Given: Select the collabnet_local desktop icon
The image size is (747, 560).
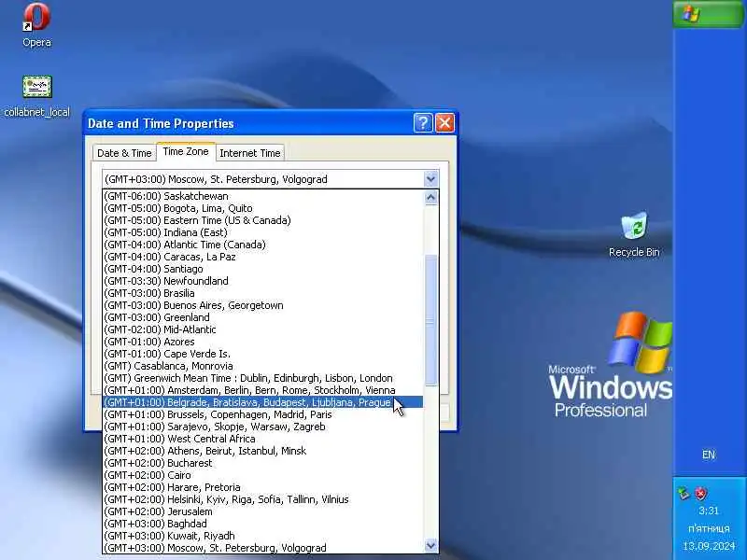Looking at the screenshot, I should pyautogui.click(x=36, y=96).
